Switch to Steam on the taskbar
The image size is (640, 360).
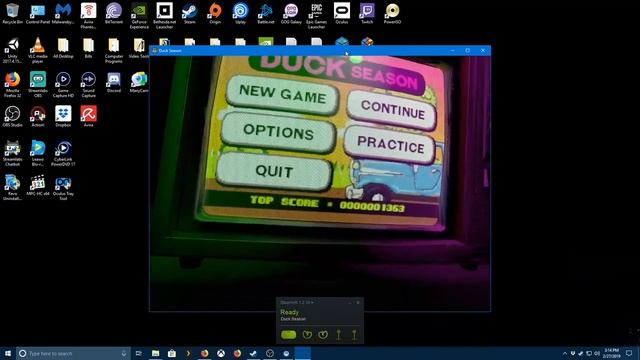[x=253, y=353]
